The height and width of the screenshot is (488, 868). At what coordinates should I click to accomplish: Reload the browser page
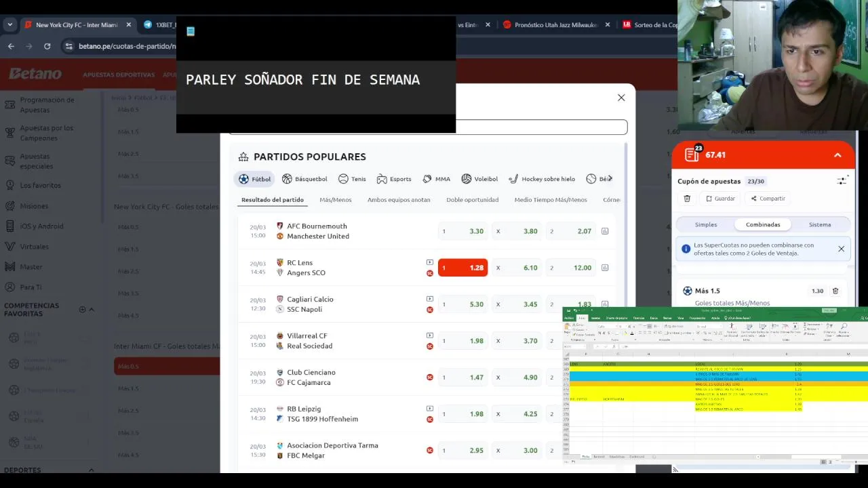[47, 46]
